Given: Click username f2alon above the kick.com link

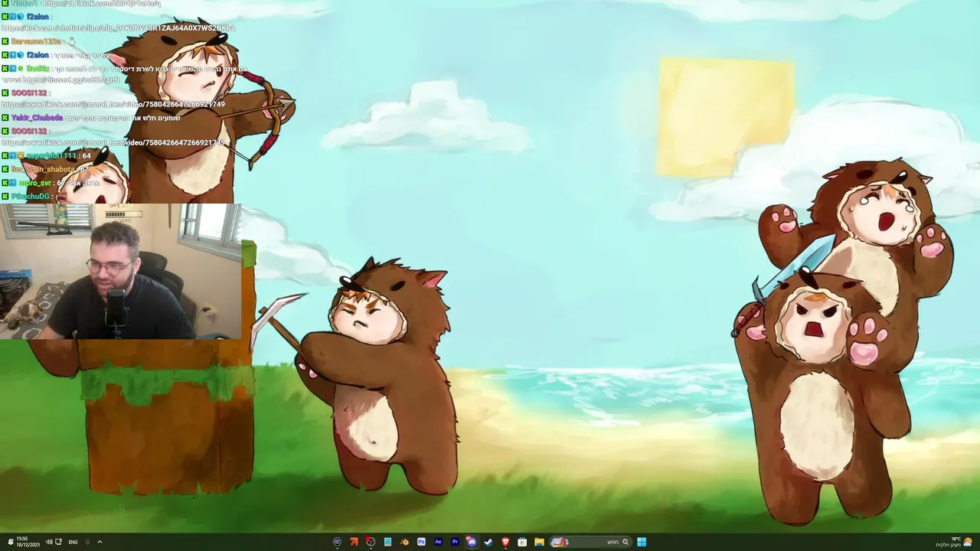Looking at the screenshot, I should (x=38, y=17).
